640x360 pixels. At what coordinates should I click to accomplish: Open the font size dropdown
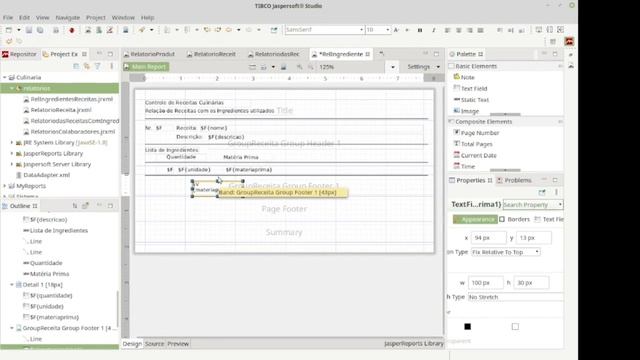(x=387, y=30)
